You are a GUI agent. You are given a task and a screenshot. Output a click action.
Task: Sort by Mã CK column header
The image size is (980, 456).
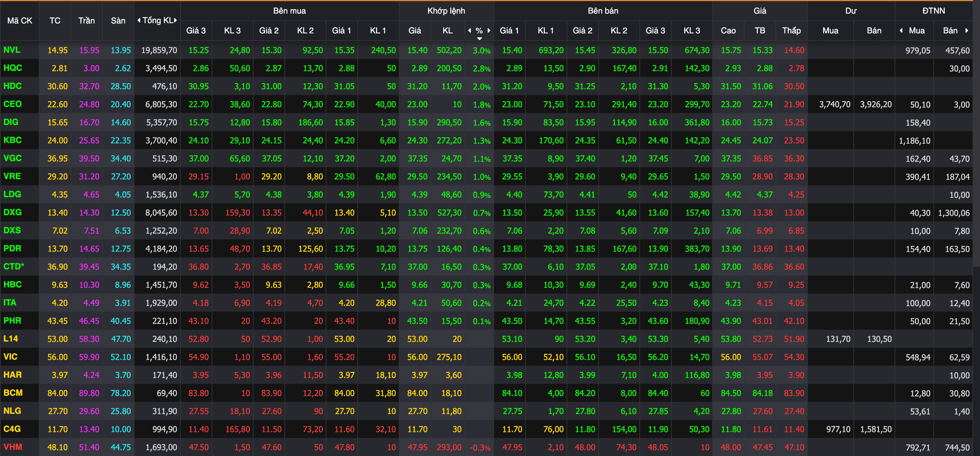pos(20,21)
